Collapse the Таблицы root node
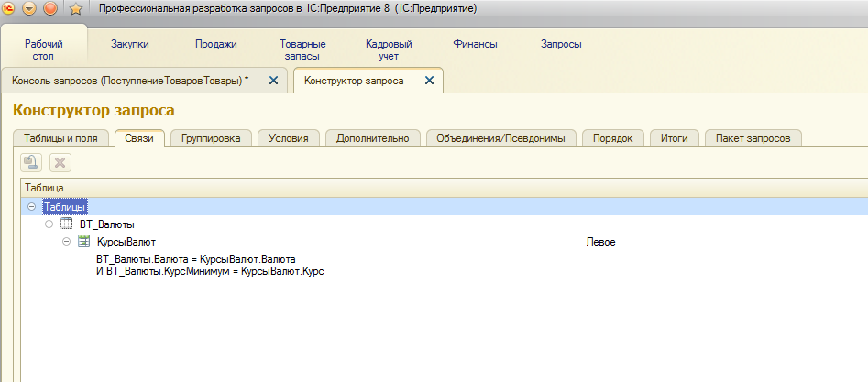 point(33,207)
